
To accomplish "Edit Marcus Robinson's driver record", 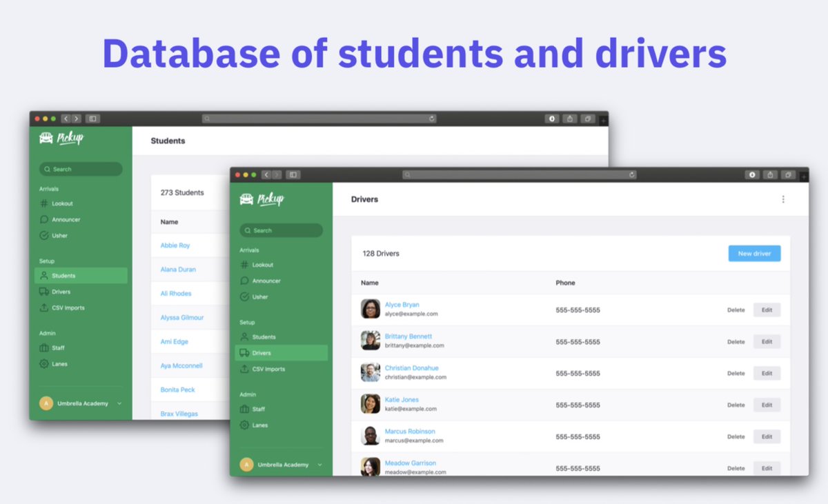I will [767, 436].
